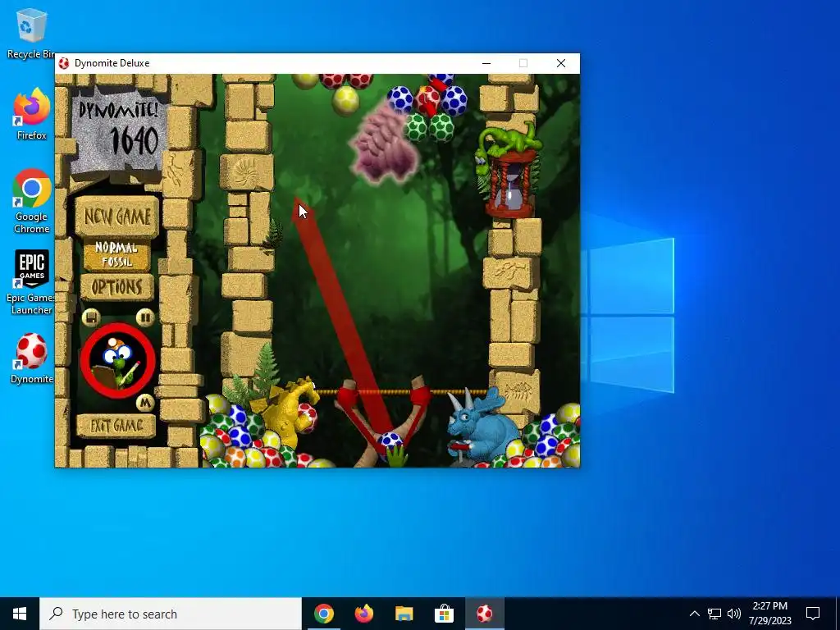This screenshot has height=630, width=840.
Task: Click the score display showing 1640
Action: (134, 140)
